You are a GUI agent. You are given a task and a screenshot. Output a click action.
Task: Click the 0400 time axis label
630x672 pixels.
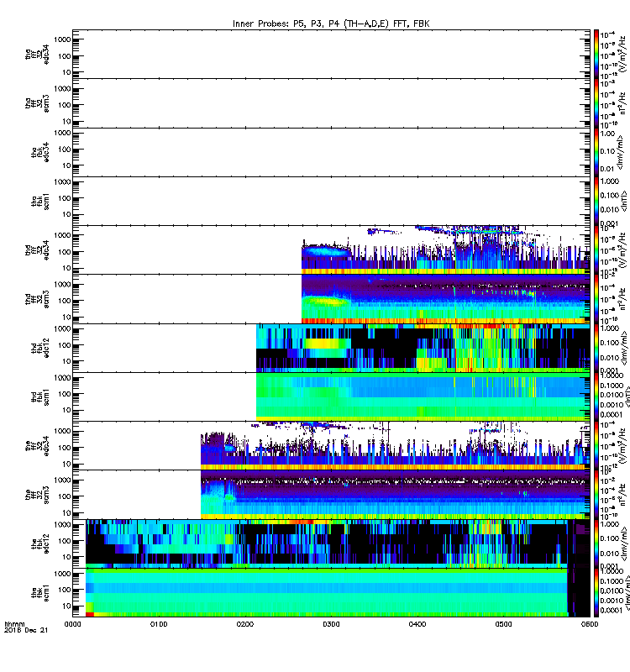point(417,624)
